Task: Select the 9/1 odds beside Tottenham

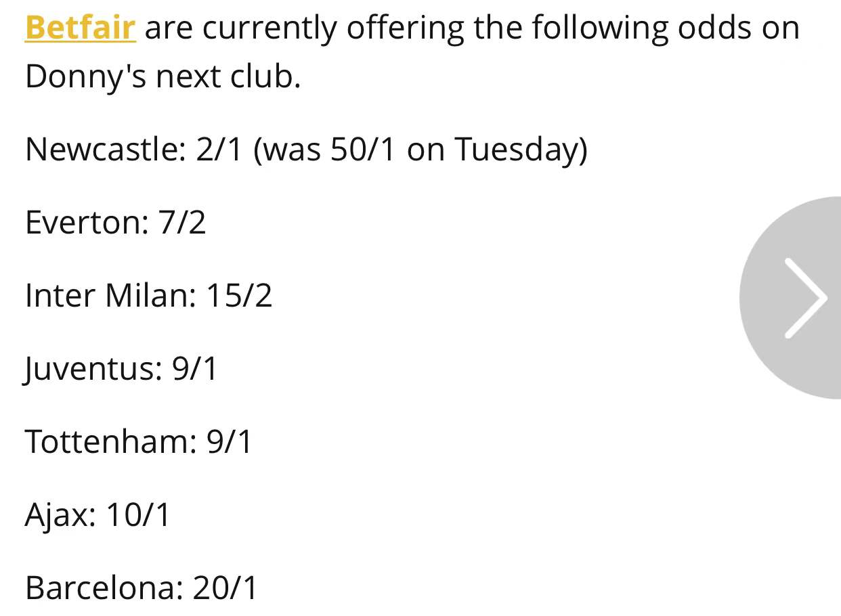Action: pyautogui.click(x=230, y=443)
